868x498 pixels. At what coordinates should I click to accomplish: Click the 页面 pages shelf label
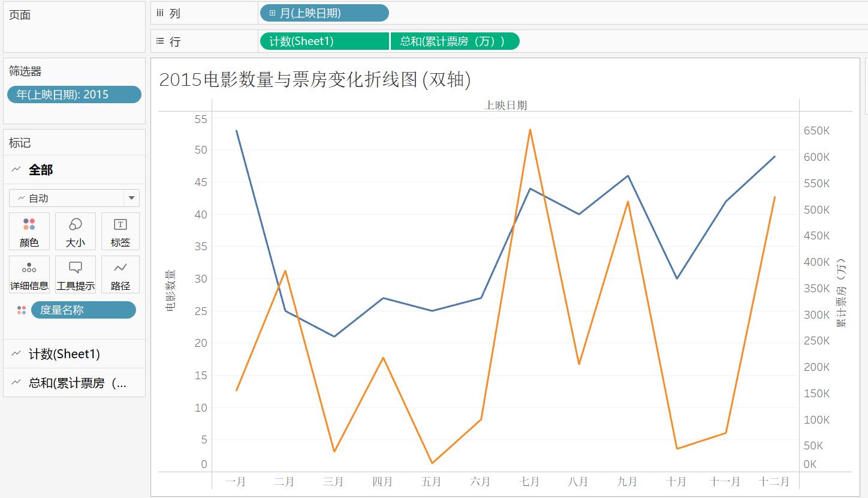20,15
